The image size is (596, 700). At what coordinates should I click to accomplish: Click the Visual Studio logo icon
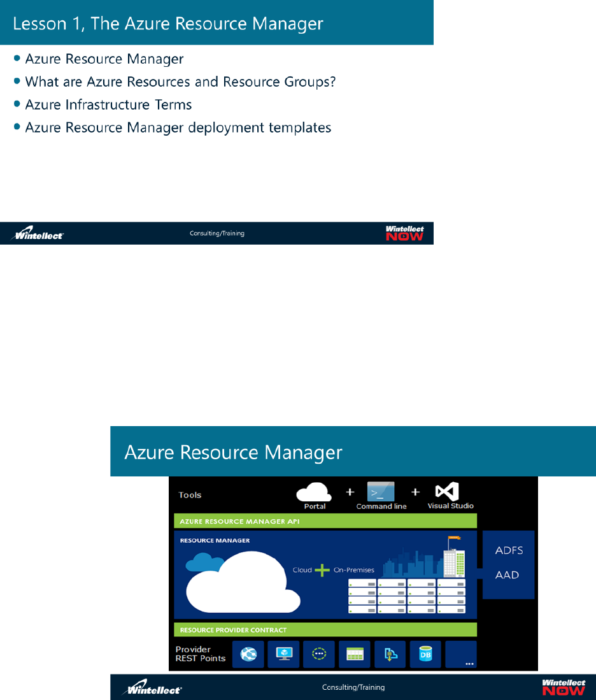tap(447, 491)
